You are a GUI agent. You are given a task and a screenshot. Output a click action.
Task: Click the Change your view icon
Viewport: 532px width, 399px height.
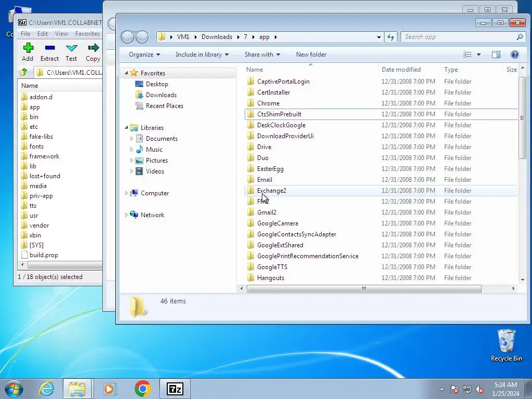(x=468, y=55)
